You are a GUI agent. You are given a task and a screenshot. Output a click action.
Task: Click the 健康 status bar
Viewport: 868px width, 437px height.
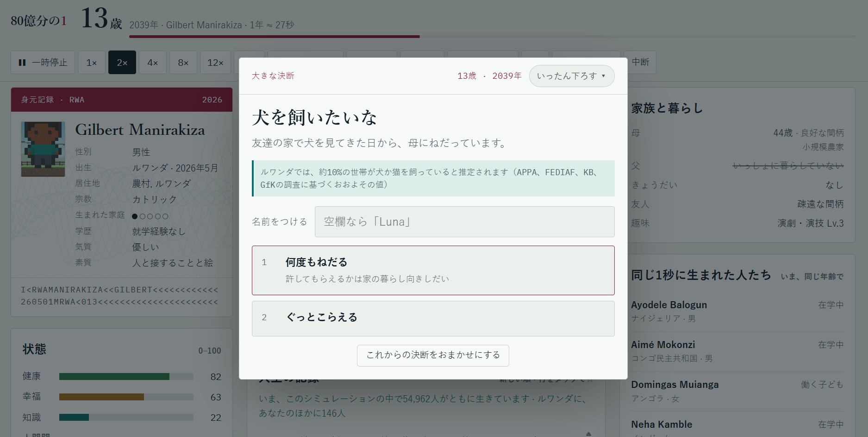[126, 377]
